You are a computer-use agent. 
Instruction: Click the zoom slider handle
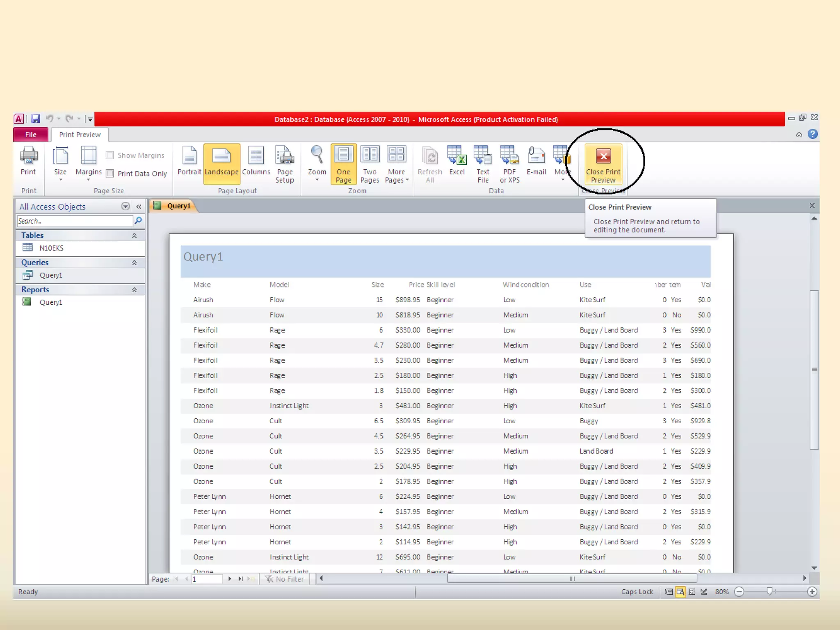(769, 591)
